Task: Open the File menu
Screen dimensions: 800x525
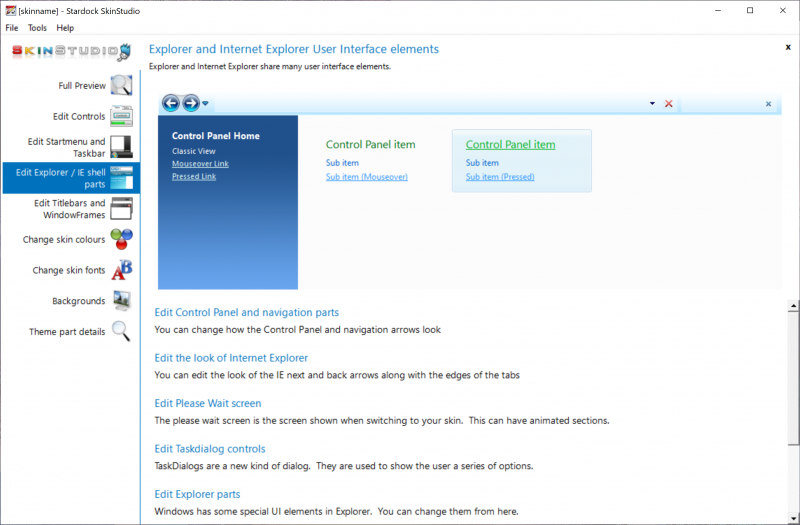Action: [x=12, y=28]
